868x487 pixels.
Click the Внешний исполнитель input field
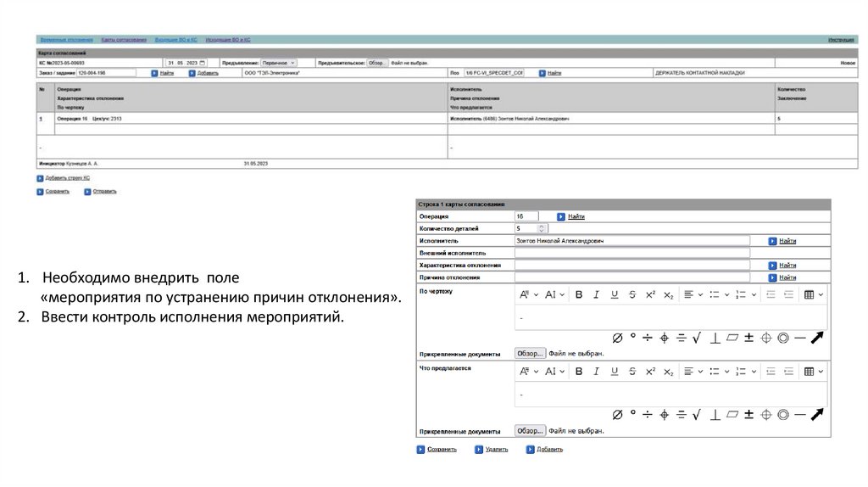pos(632,253)
